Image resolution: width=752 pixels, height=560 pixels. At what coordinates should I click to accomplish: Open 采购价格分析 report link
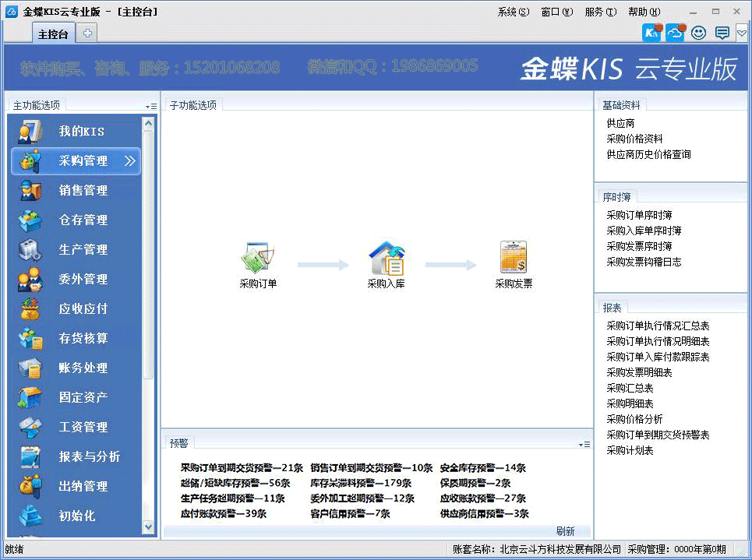pos(634,419)
